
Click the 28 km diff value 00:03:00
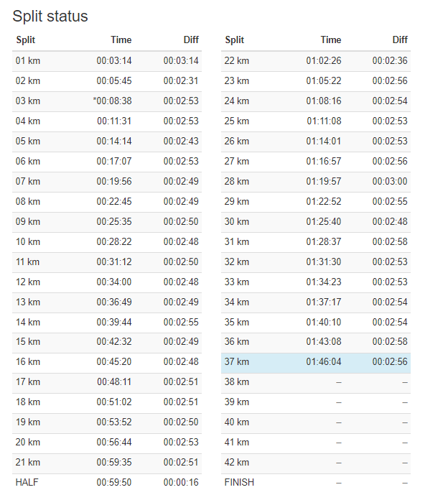[x=390, y=181]
